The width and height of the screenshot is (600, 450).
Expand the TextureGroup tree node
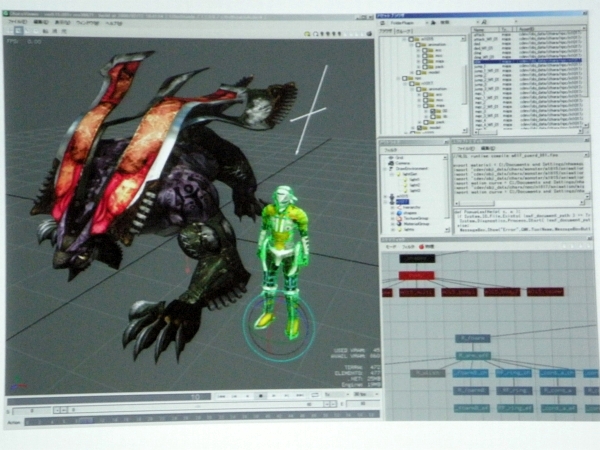pyautogui.click(x=392, y=218)
